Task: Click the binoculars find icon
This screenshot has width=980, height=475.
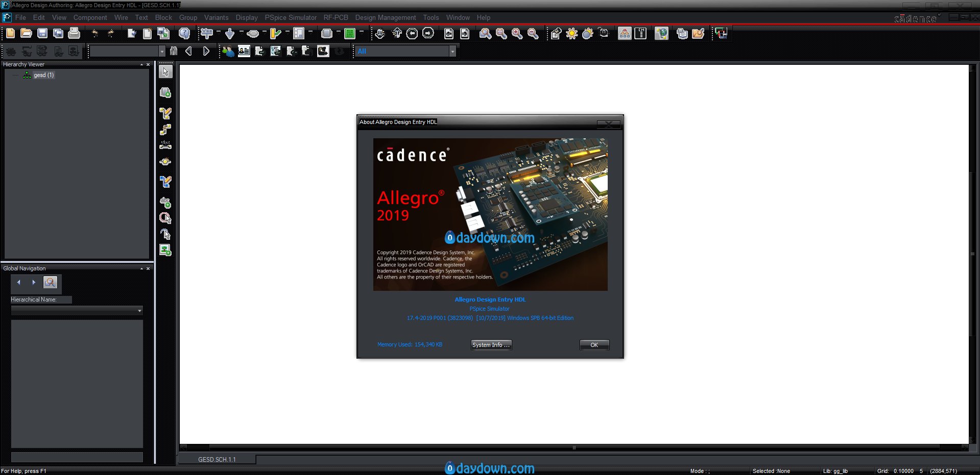Action: [x=174, y=51]
